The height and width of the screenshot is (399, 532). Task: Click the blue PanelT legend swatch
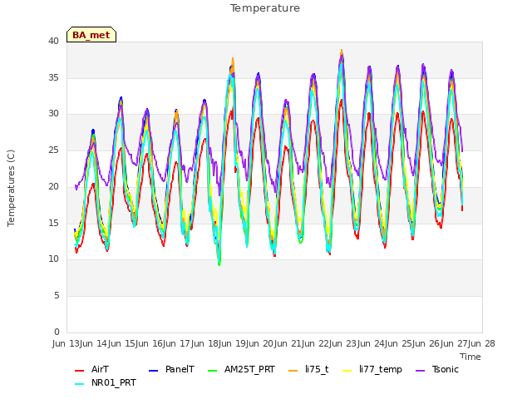(153, 371)
